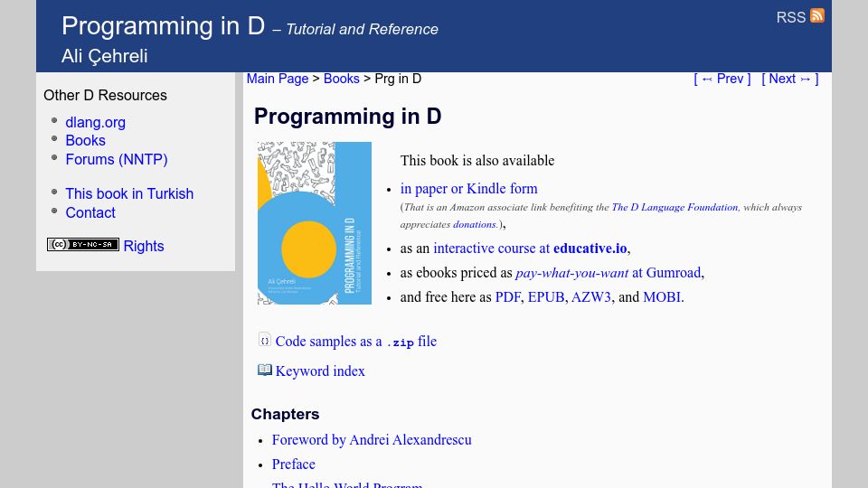Screen dimensions: 868x488
Task: Open the Books breadcrumb link
Action: (342, 79)
